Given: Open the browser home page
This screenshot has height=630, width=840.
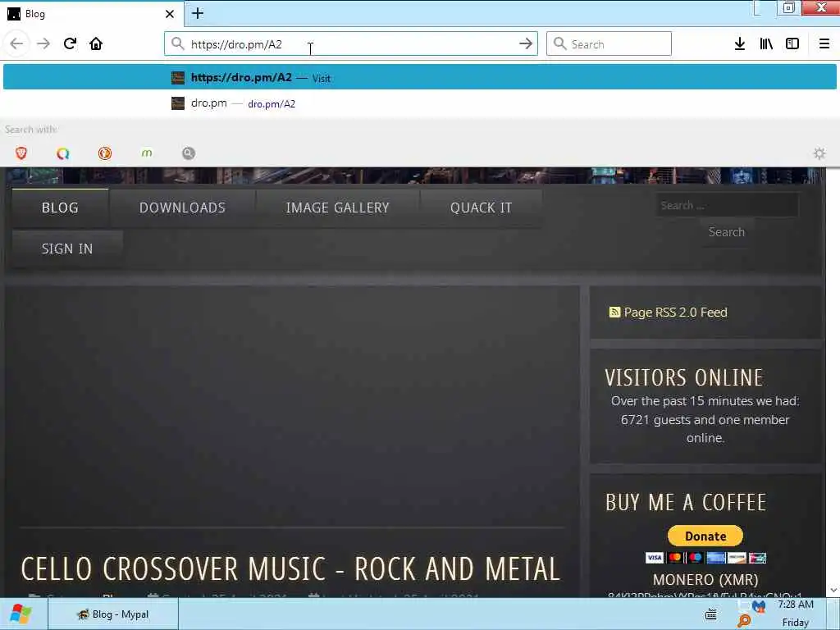Looking at the screenshot, I should coord(96,43).
